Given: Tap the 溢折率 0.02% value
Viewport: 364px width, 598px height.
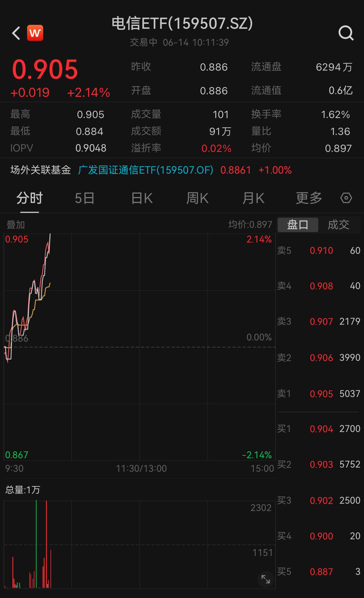Looking at the screenshot, I should [x=216, y=148].
